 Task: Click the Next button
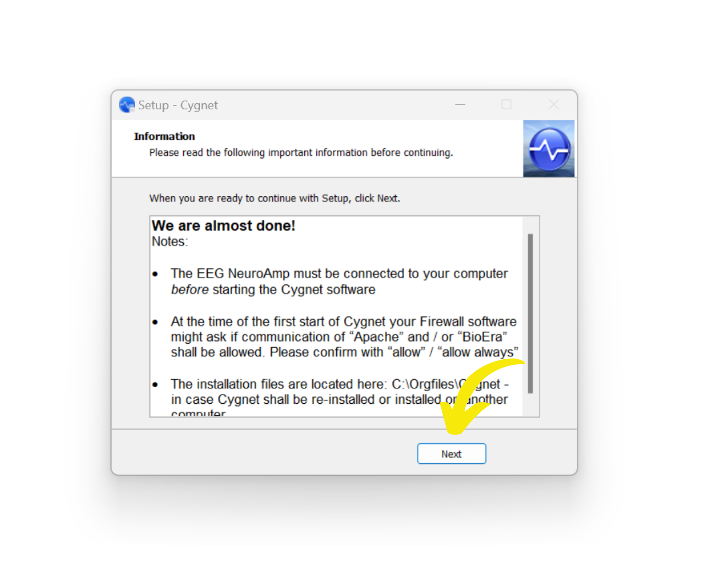tap(451, 454)
